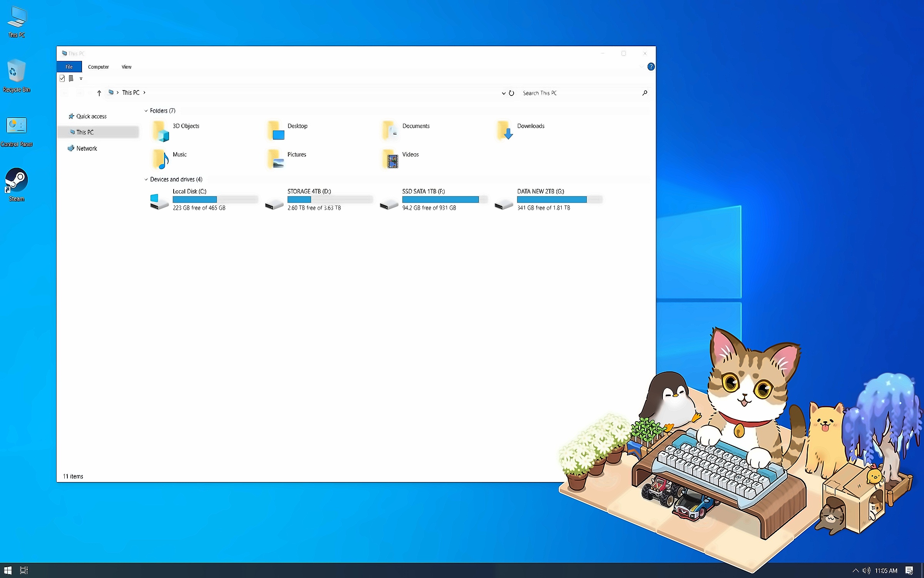The width and height of the screenshot is (924, 578).
Task: Collapse the Folders (7) group
Action: tap(146, 111)
